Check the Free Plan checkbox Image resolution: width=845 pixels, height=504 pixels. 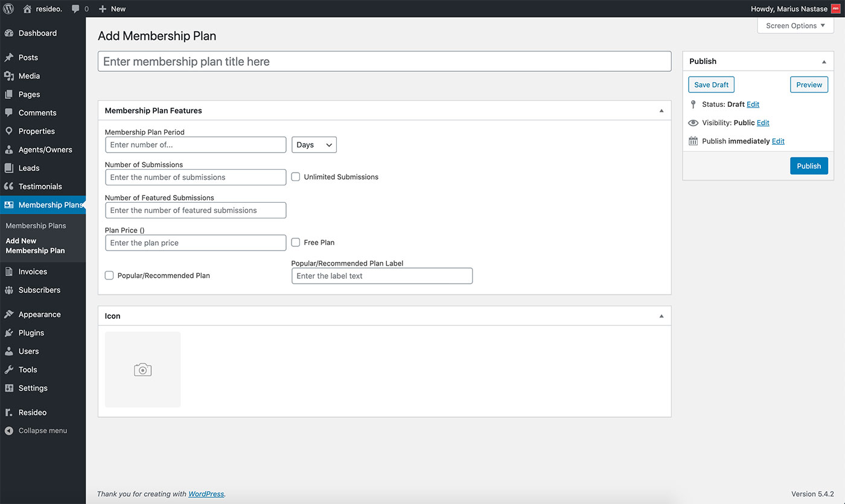[x=296, y=243]
